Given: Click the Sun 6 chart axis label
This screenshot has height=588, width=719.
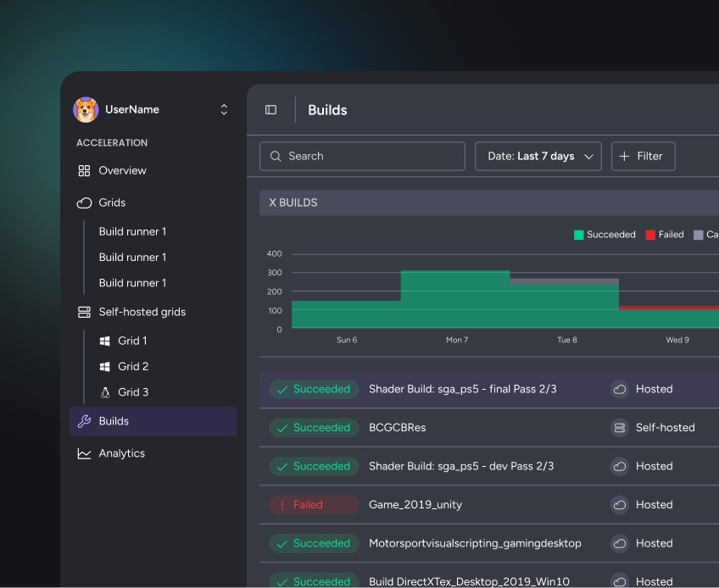Looking at the screenshot, I should click(347, 340).
